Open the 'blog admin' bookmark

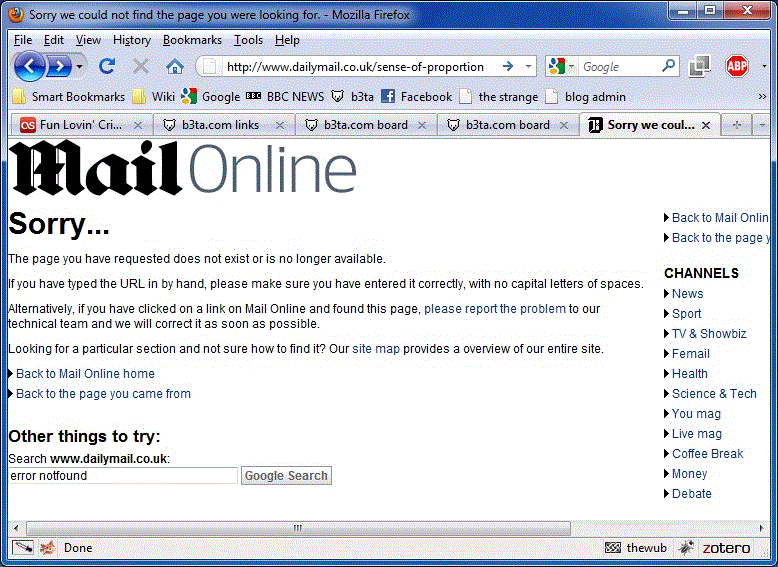point(585,97)
